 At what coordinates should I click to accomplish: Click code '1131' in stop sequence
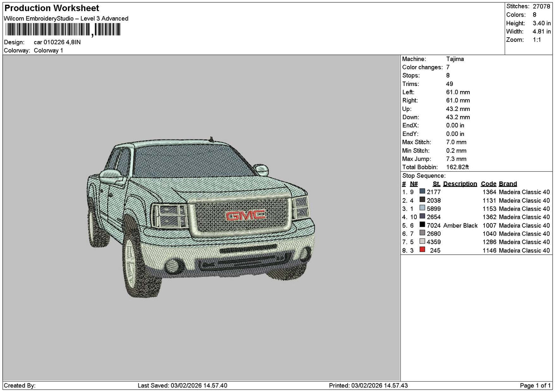point(489,200)
